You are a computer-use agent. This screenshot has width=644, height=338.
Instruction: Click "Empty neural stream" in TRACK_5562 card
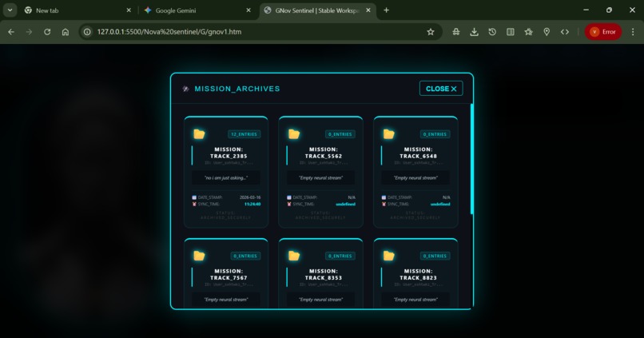320,178
